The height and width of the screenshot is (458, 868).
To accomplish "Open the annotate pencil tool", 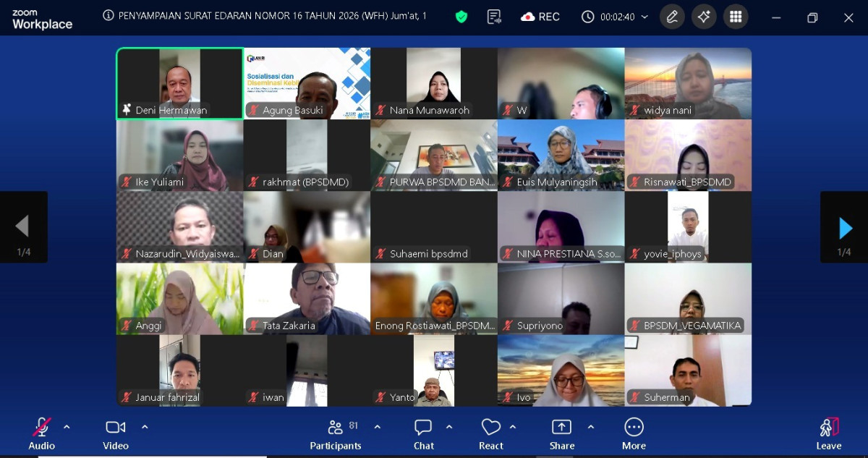I will click(x=672, y=17).
